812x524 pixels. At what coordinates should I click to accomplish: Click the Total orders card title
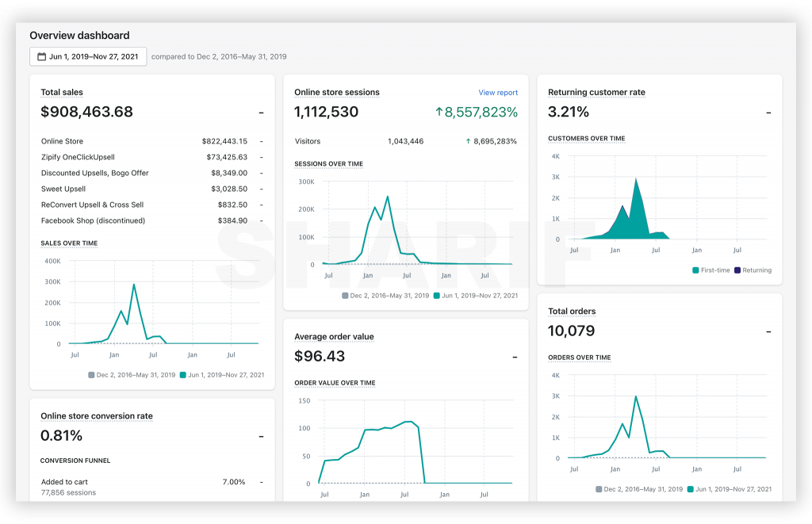coord(572,312)
